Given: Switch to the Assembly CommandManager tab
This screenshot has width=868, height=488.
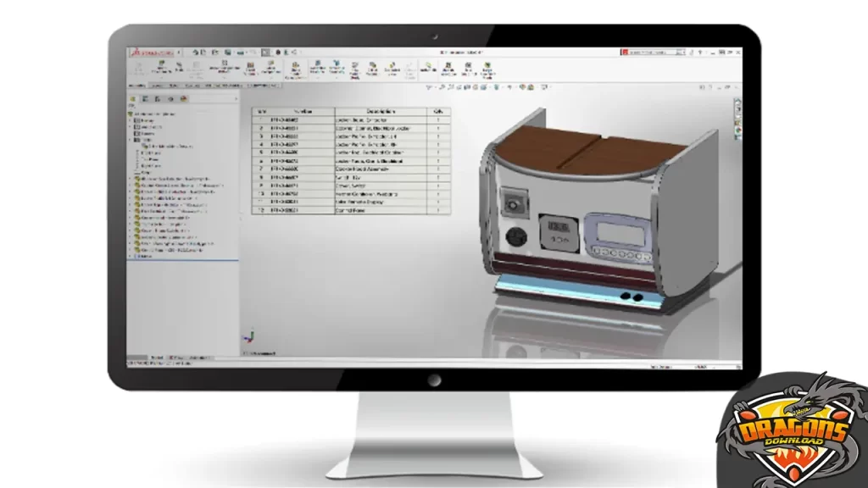Looking at the screenshot, I should [140, 86].
